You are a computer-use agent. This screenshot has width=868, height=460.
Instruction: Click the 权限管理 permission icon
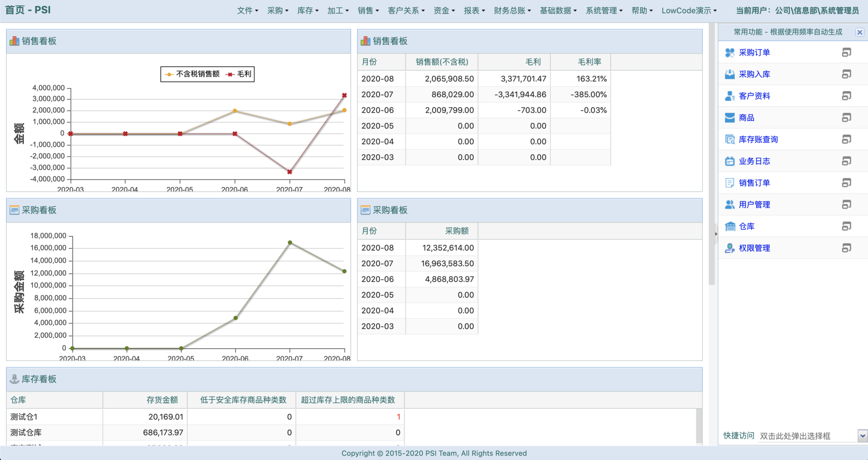[729, 248]
